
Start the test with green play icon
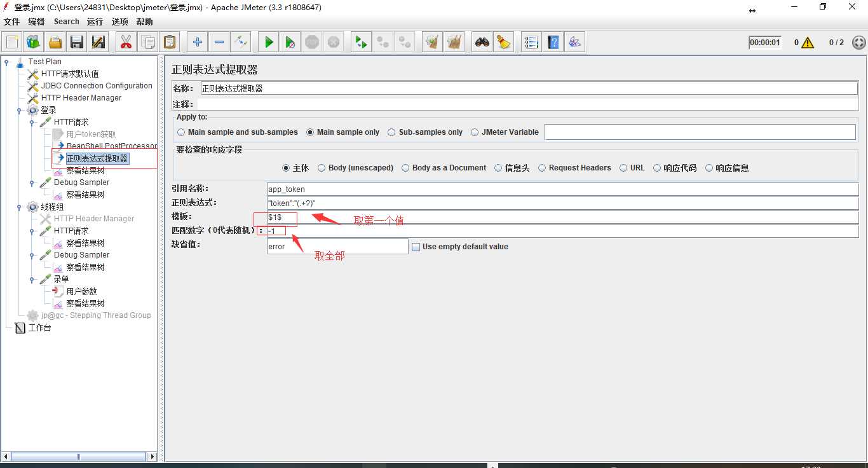[269, 42]
